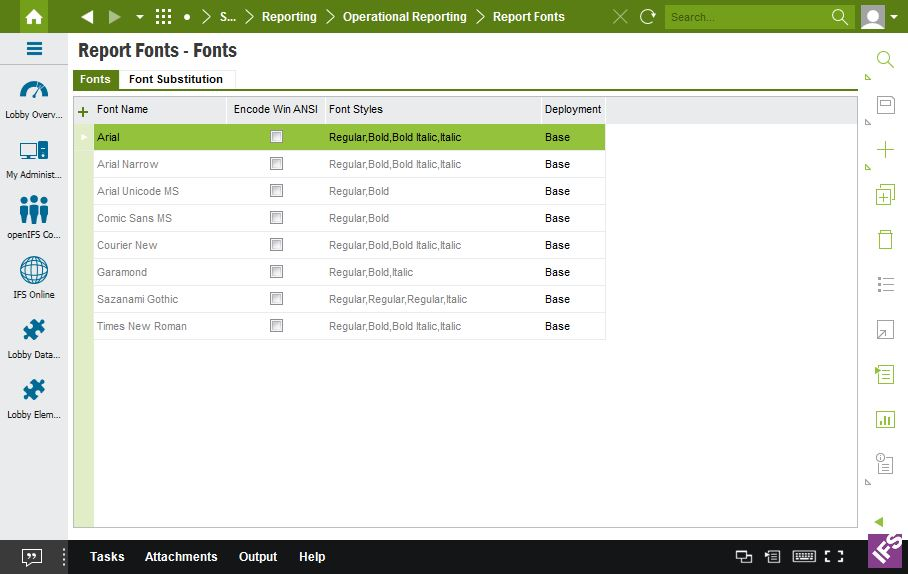Toggle the hamburger sidebar menu
This screenshot has height=574, width=908.
pyautogui.click(x=34, y=49)
